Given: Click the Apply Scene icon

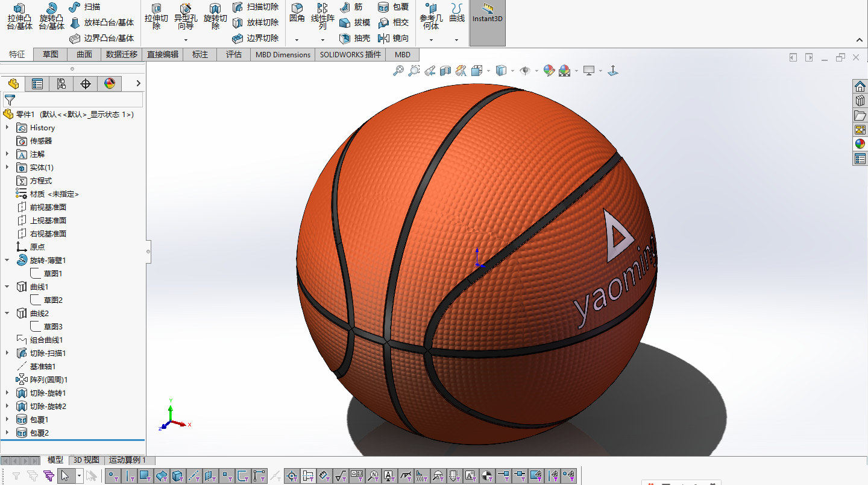Looking at the screenshot, I should [565, 71].
